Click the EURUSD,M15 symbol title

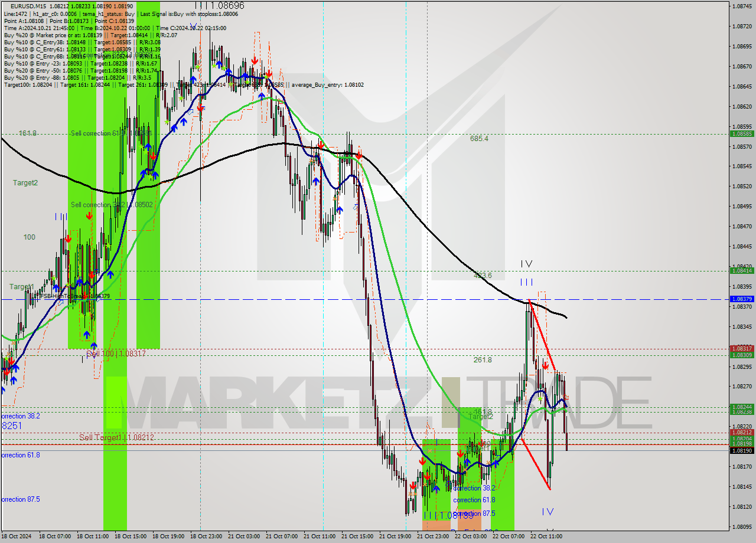[x=28, y=6]
